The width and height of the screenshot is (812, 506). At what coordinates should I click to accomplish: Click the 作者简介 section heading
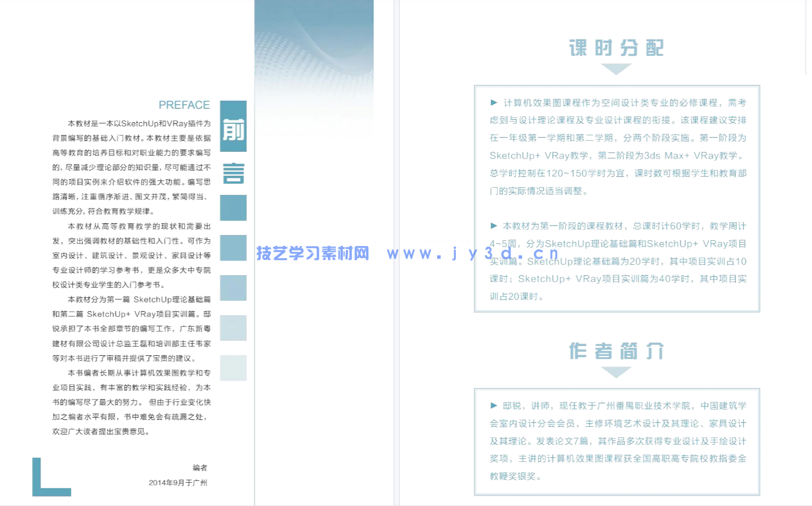tap(616, 351)
